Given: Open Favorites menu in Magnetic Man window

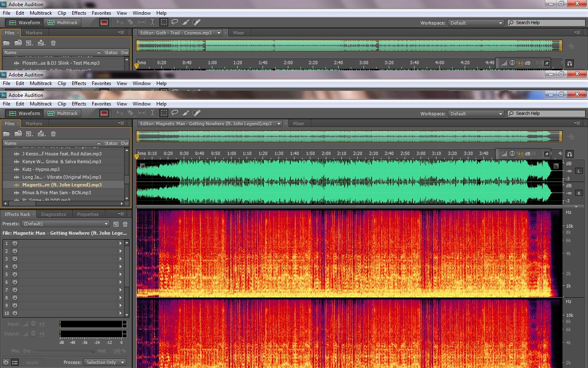Looking at the screenshot, I should click(101, 104).
